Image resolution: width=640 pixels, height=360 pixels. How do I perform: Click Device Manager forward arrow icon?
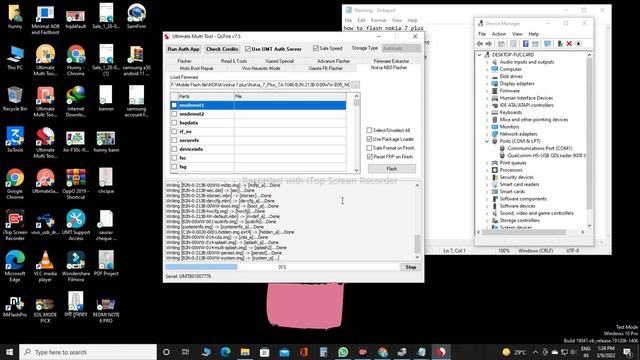click(x=489, y=44)
